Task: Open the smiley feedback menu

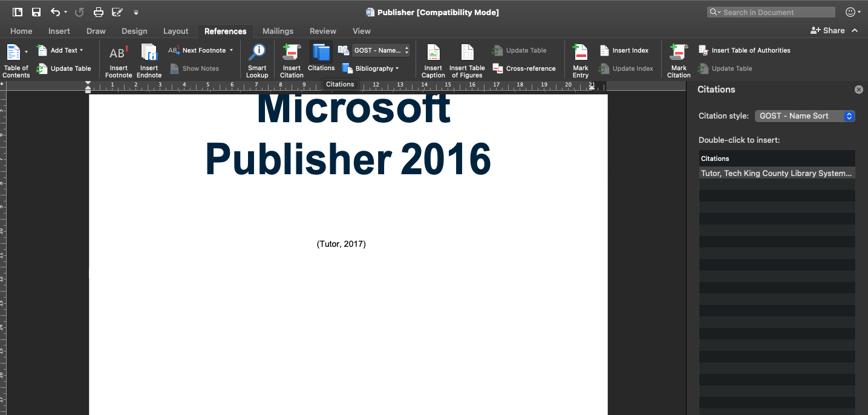Action: pyautogui.click(x=853, y=12)
